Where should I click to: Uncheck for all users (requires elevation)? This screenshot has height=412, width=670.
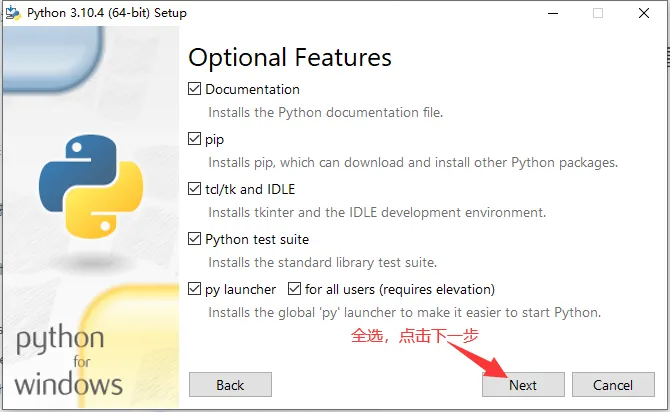[294, 289]
